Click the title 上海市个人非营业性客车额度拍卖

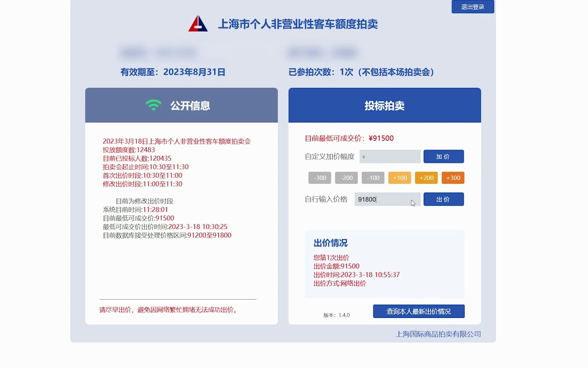[298, 24]
